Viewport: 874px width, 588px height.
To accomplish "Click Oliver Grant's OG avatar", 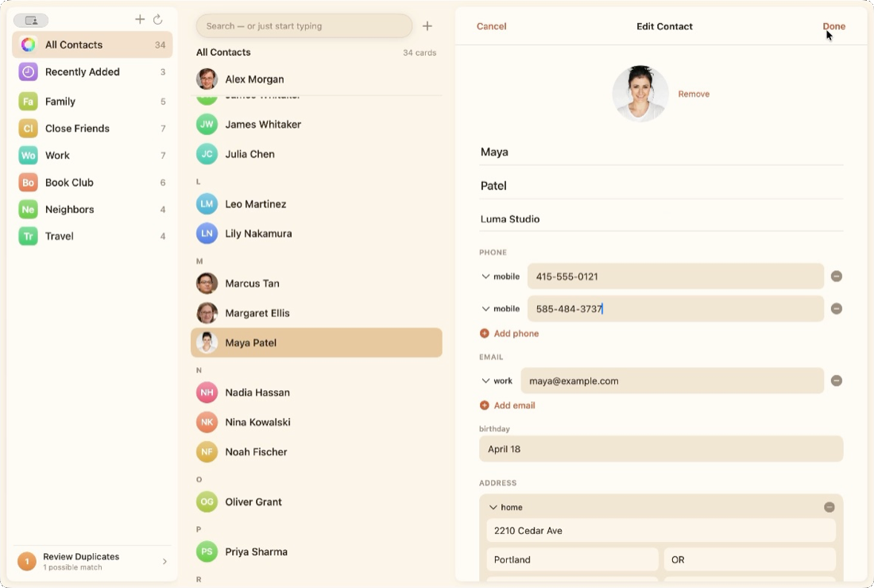I will (x=207, y=501).
